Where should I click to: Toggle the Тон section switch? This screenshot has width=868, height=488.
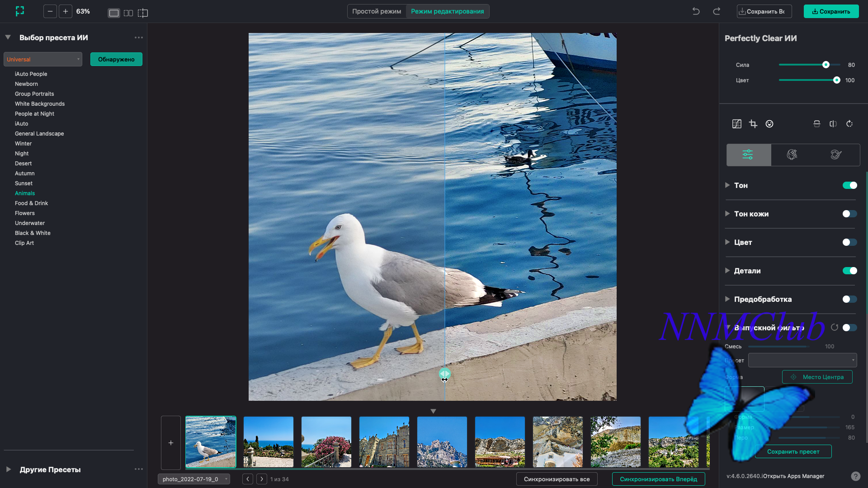click(850, 185)
